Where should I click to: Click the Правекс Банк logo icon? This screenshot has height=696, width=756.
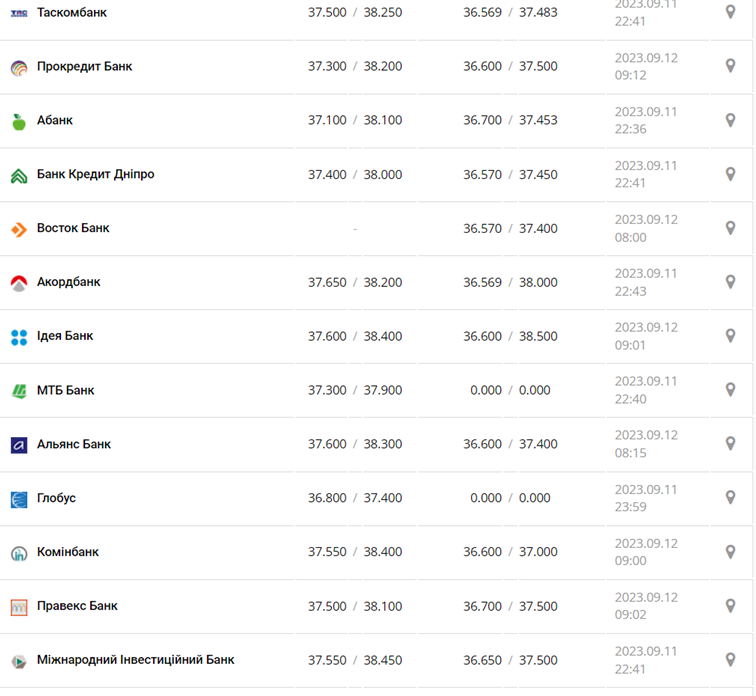click(18, 607)
